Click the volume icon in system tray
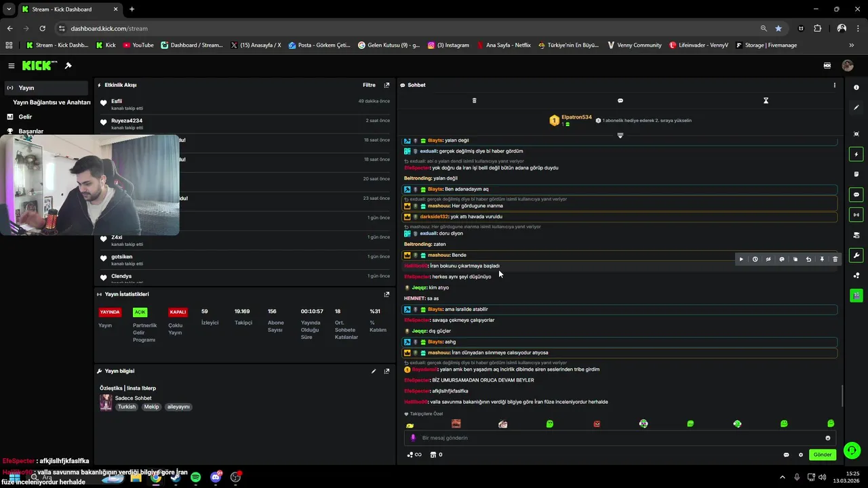Screen dimensions: 868x488 [x=823, y=477]
